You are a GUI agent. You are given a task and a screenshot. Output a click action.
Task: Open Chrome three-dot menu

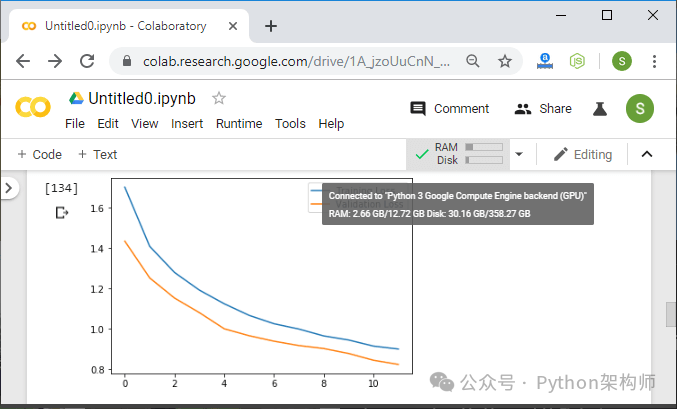(655, 61)
